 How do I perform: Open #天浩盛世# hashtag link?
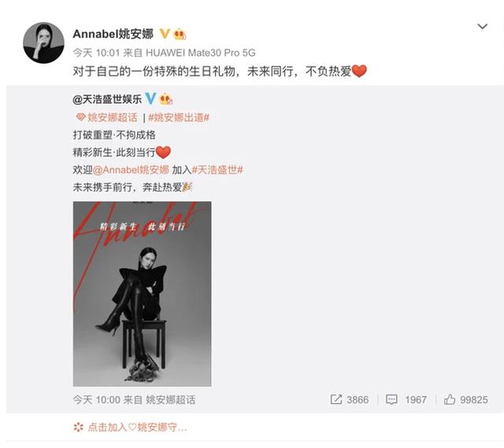(x=217, y=170)
